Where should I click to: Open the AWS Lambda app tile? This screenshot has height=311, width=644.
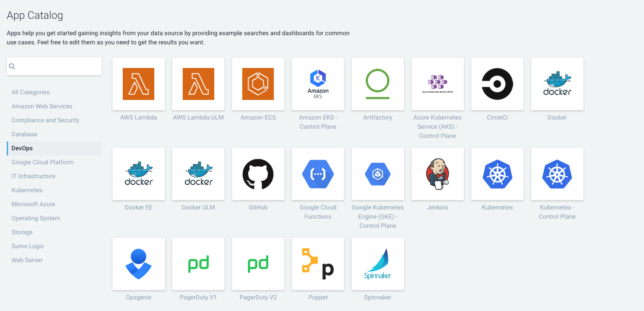point(139,84)
